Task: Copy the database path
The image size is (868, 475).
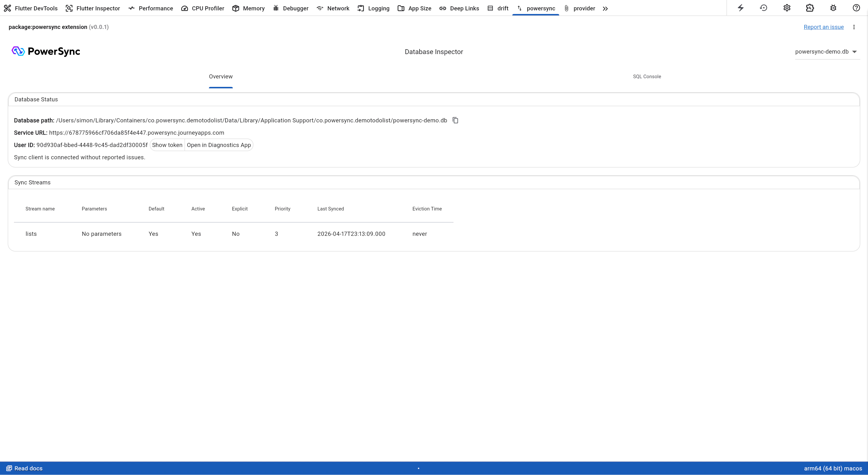Action: click(455, 120)
